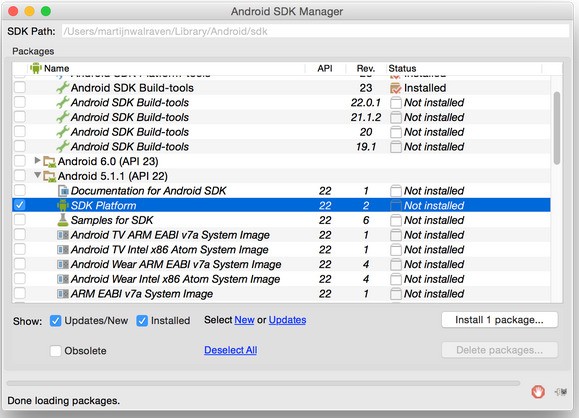This screenshot has width=579, height=418.
Task: Click the red stop hand icon
Action: pos(538,391)
